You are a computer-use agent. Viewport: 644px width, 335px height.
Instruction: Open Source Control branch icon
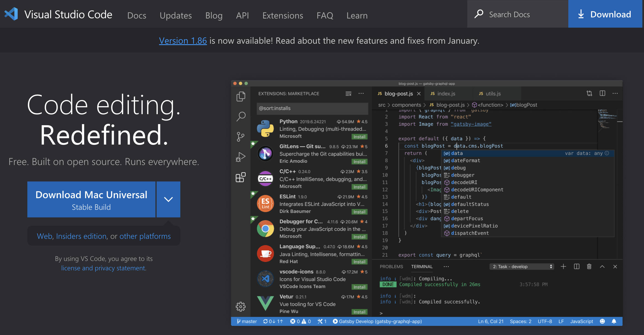[x=241, y=137]
